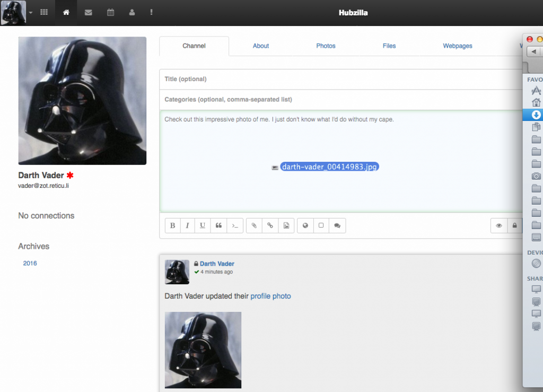Screen dimensions: 543x392
Task: Switch to the Files tab
Action: [389, 46]
